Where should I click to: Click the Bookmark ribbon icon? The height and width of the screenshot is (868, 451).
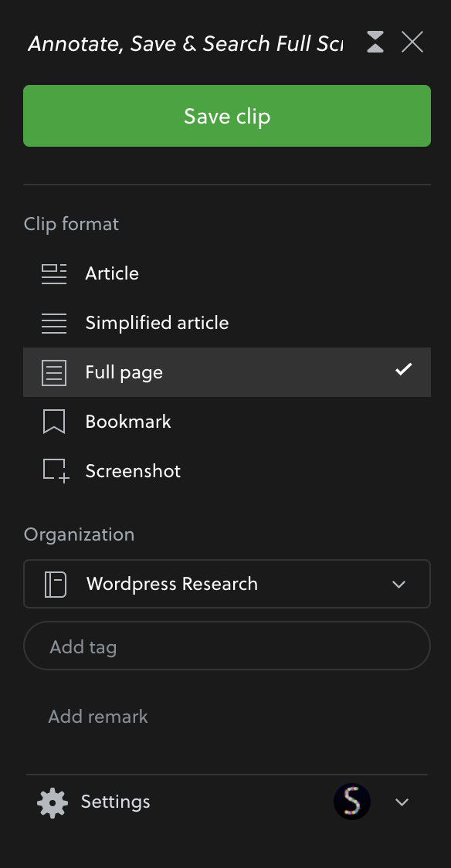54,422
